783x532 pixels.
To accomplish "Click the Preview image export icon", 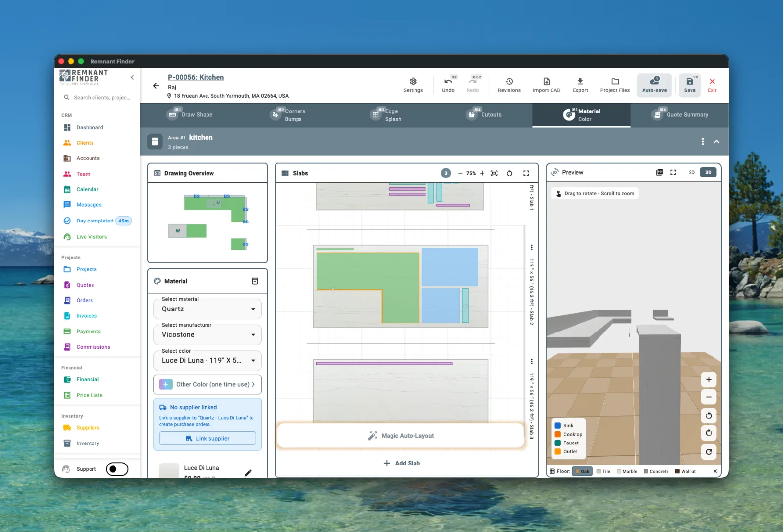I will pos(660,172).
